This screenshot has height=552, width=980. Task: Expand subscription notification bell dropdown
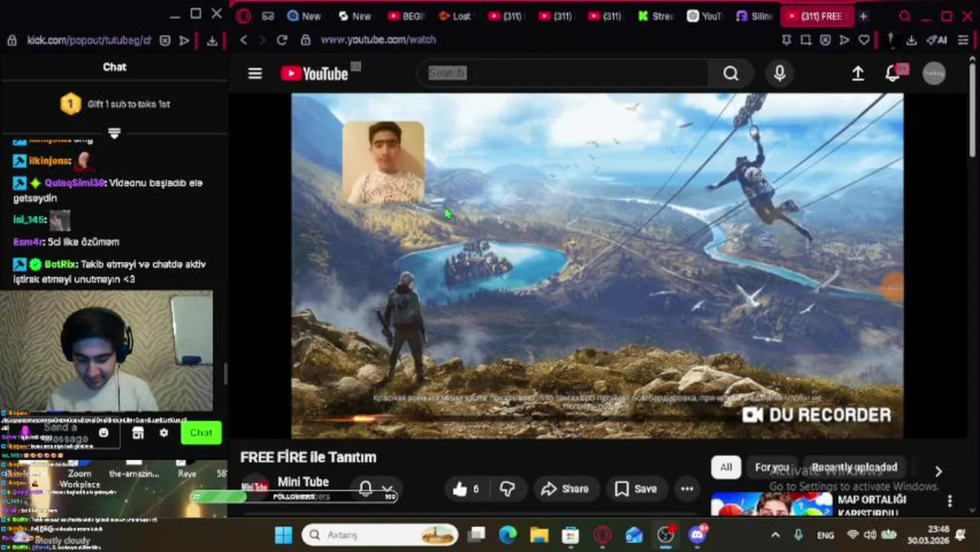[376, 488]
